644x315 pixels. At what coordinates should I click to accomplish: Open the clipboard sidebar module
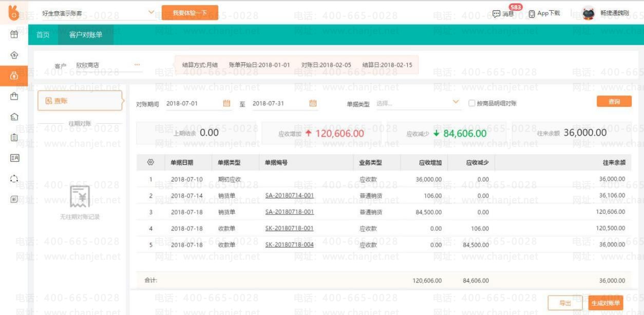pyautogui.click(x=14, y=137)
